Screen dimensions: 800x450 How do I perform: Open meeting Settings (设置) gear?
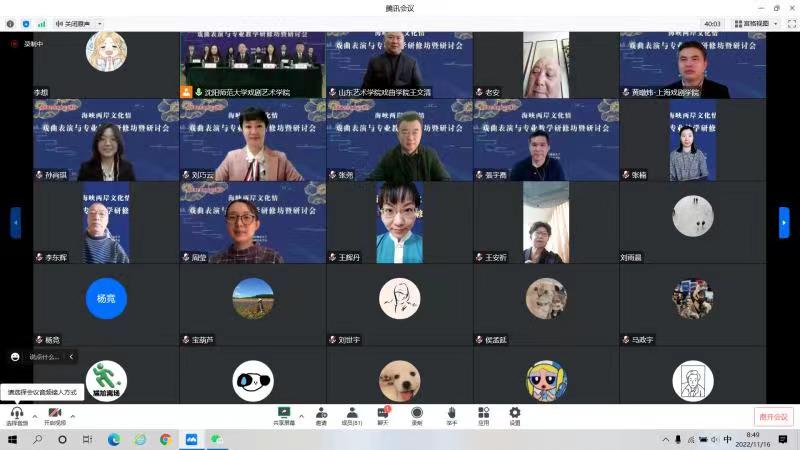515,413
